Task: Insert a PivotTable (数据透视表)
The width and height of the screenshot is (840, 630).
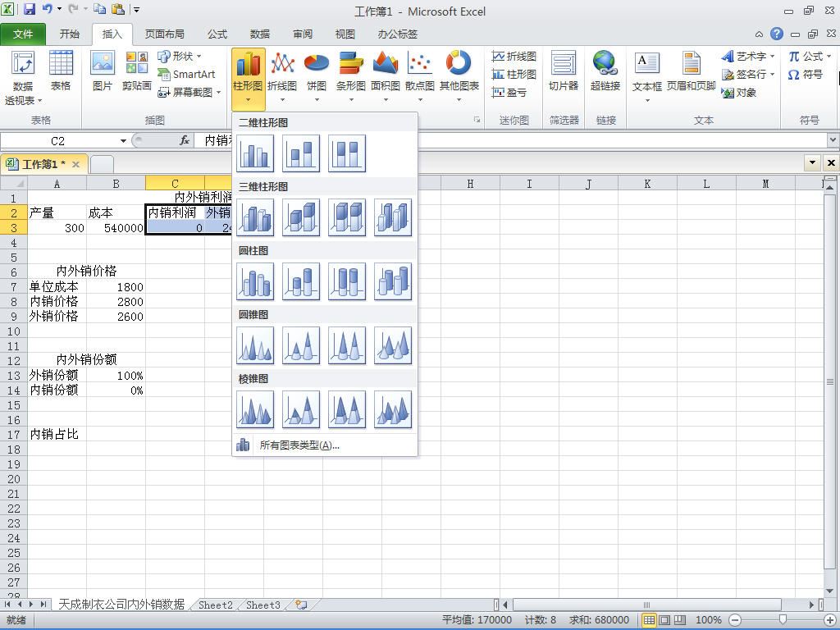Action: click(23, 78)
